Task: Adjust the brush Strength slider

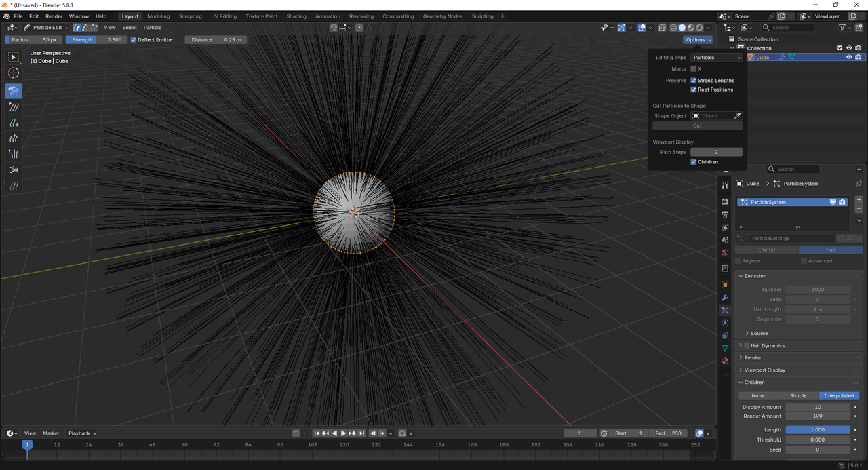Action: 96,40
